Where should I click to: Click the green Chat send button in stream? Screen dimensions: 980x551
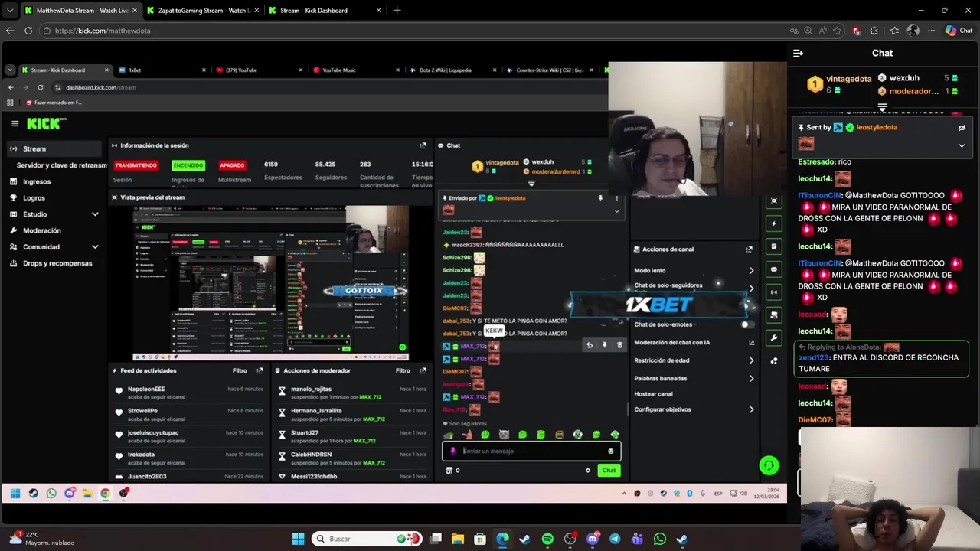tap(609, 471)
